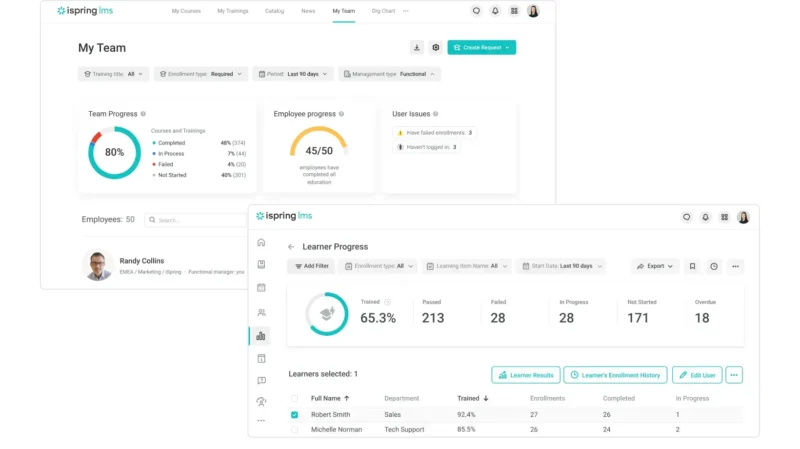Open the Period Last 90 days filter
Screen dimensions: 800x449
293,74
